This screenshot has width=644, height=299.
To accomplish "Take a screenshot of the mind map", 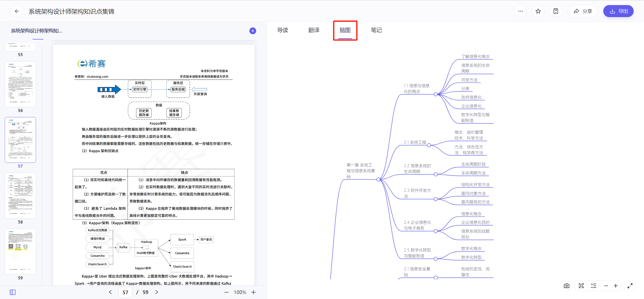I will pyautogui.click(x=566, y=286).
